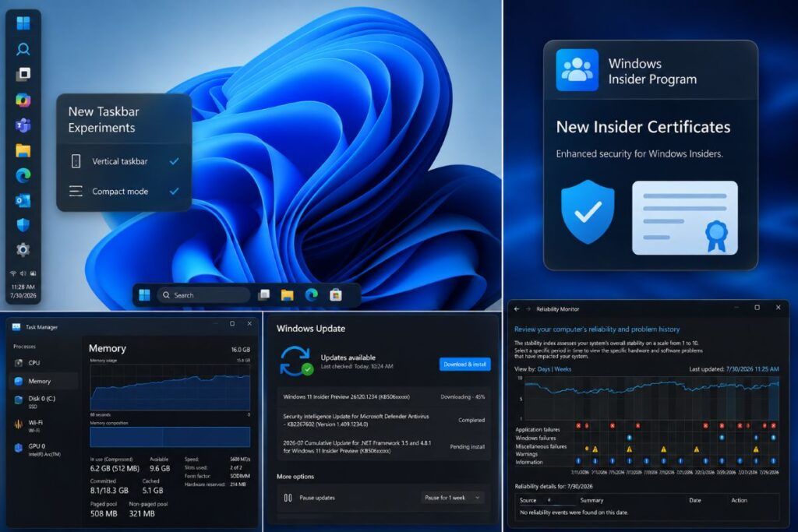Viewport: 798px width, 532px height.
Task: Click the Search box on the bottom taskbar
Action: tap(203, 295)
